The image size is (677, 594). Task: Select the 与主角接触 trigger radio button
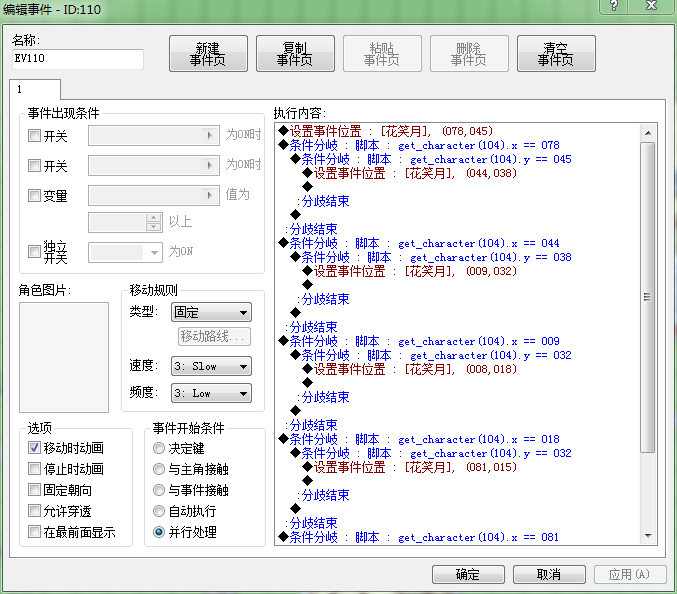(159, 469)
